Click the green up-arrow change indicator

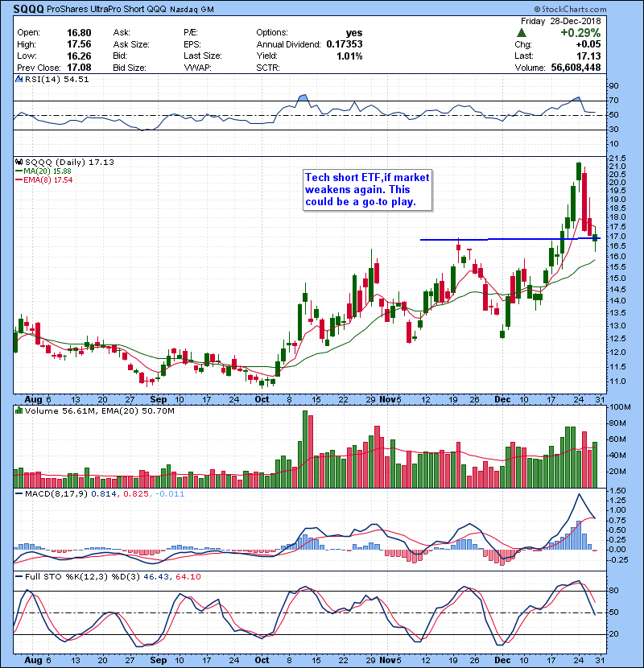(522, 33)
